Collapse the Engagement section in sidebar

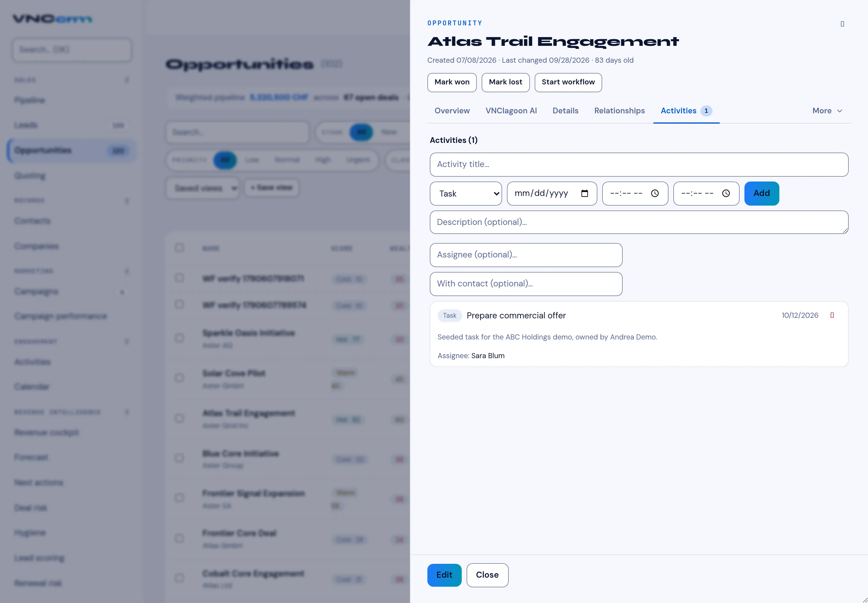[x=127, y=342]
